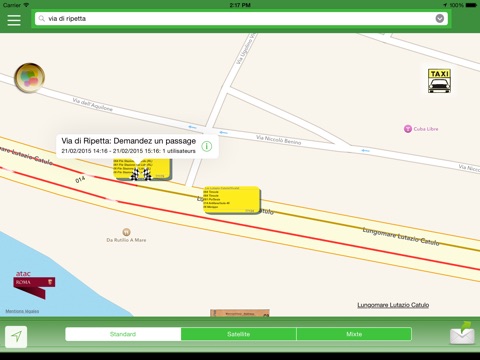480x360 pixels.
Task: Clear the search field text
Action: tap(440, 18)
